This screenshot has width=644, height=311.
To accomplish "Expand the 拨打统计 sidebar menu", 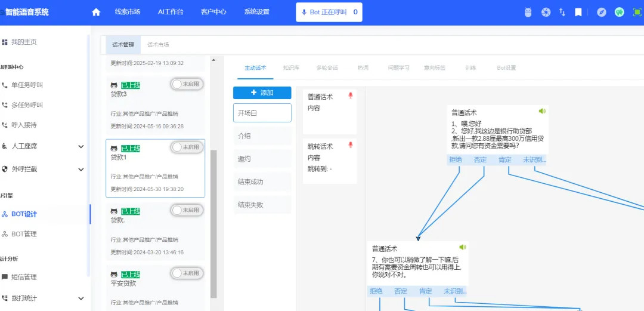I will [81, 298].
